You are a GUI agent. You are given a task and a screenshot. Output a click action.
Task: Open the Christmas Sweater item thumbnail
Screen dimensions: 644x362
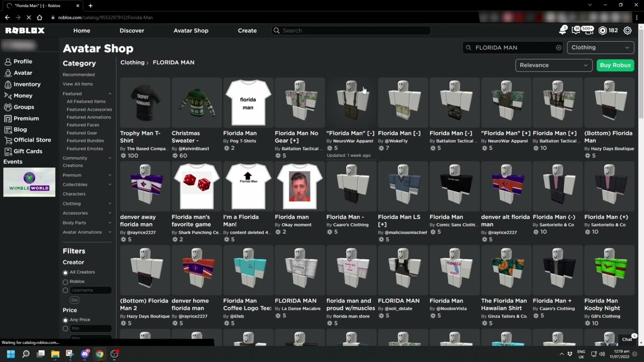pos(197,103)
